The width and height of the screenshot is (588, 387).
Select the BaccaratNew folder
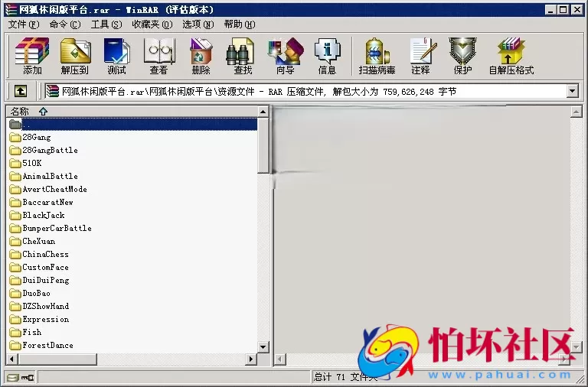pyautogui.click(x=41, y=203)
